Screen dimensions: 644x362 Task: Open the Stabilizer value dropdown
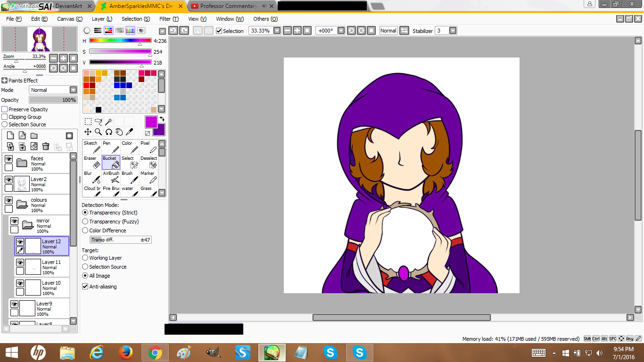click(453, 31)
